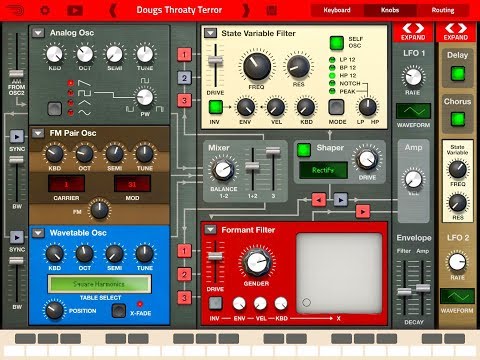Click the Amp level knob
This screenshot has height=360, width=480.
point(413,179)
